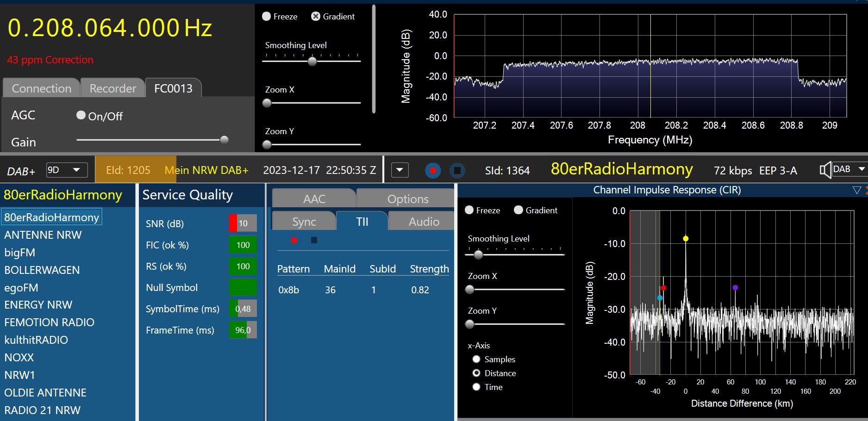The height and width of the screenshot is (421, 868).
Task: Collapse the Channel Impulse Response panel triangle
Action: (x=857, y=190)
